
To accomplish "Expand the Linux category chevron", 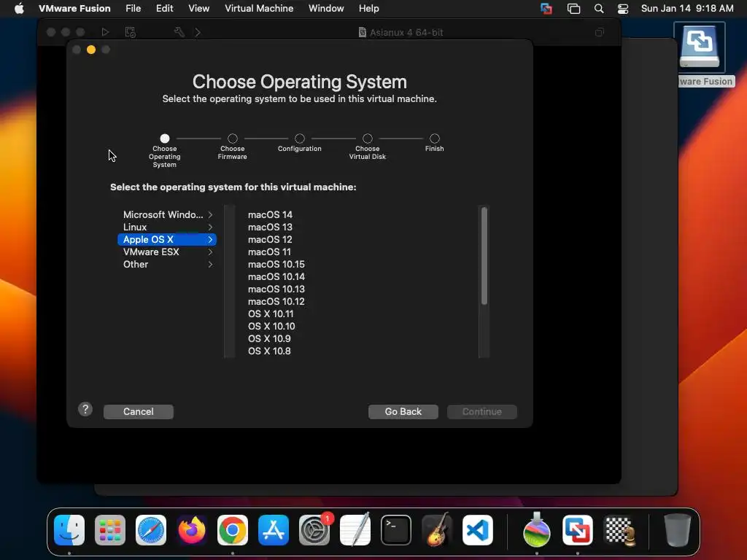I will pos(210,227).
